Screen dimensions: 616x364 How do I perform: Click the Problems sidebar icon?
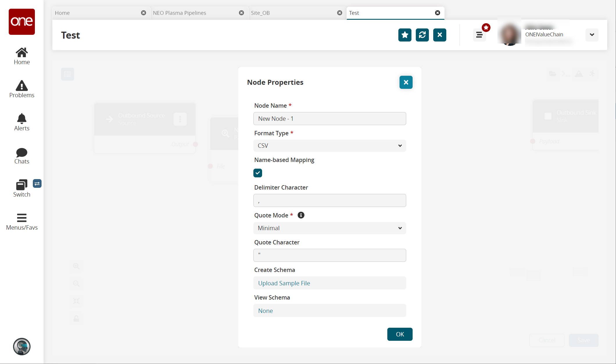[22, 89]
